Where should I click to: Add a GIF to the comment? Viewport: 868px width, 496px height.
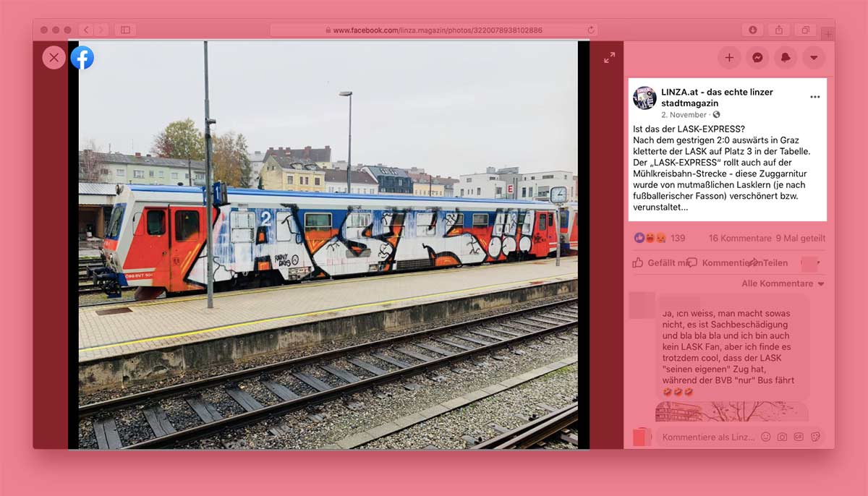(799, 437)
